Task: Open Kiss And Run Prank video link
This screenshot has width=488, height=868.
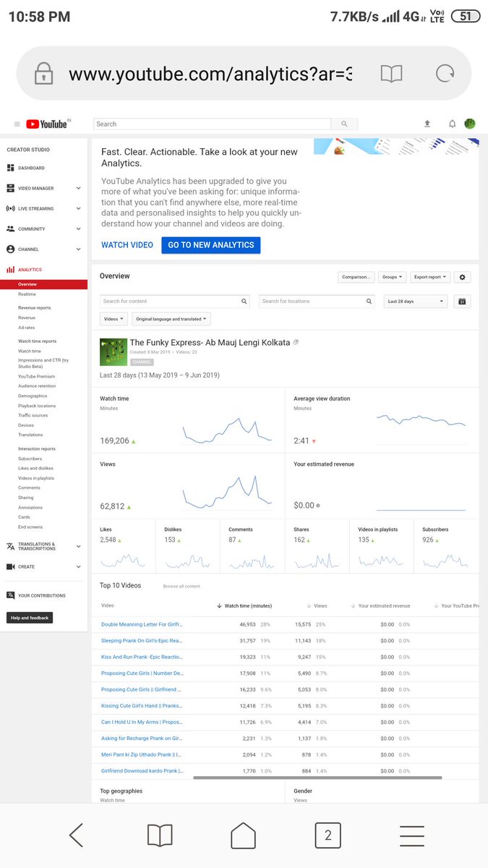Action: click(142, 657)
